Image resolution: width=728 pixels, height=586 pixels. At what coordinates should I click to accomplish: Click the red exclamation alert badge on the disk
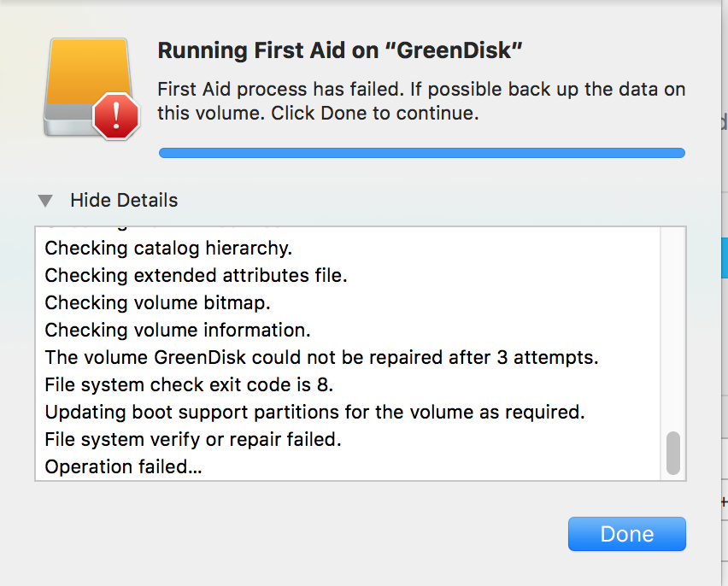(117, 115)
